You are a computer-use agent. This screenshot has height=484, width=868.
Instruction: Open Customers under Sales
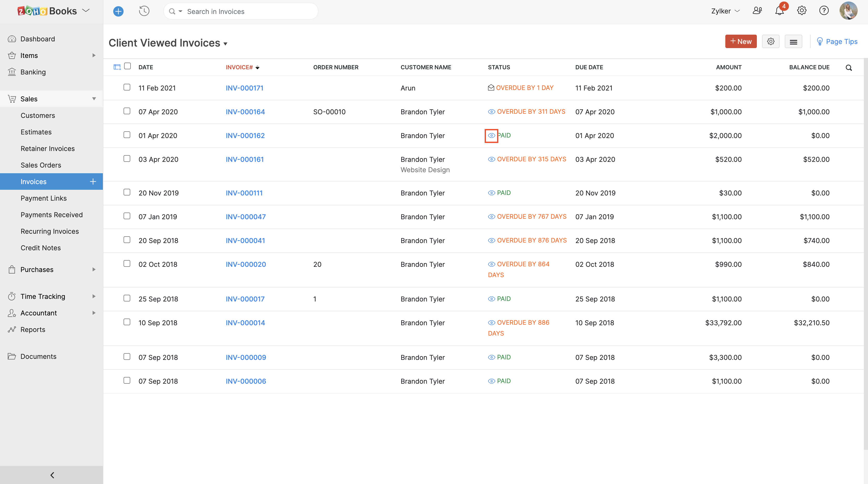(38, 115)
